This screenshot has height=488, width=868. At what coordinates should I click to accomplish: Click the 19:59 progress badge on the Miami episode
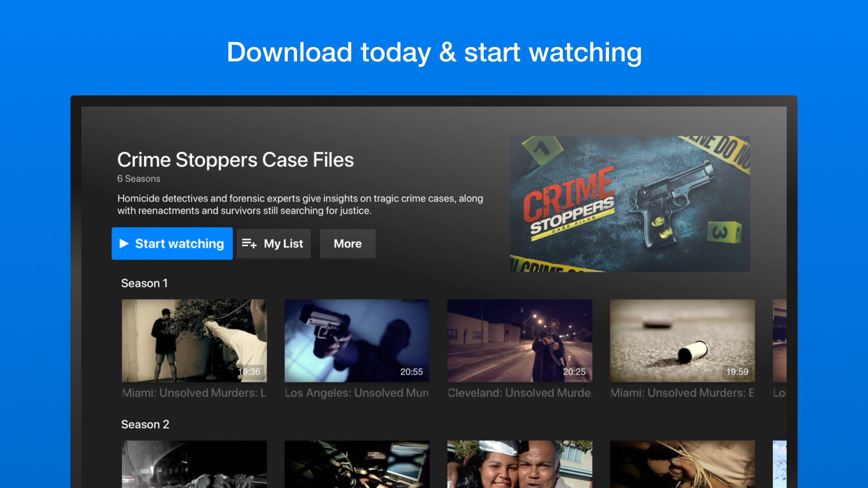737,372
